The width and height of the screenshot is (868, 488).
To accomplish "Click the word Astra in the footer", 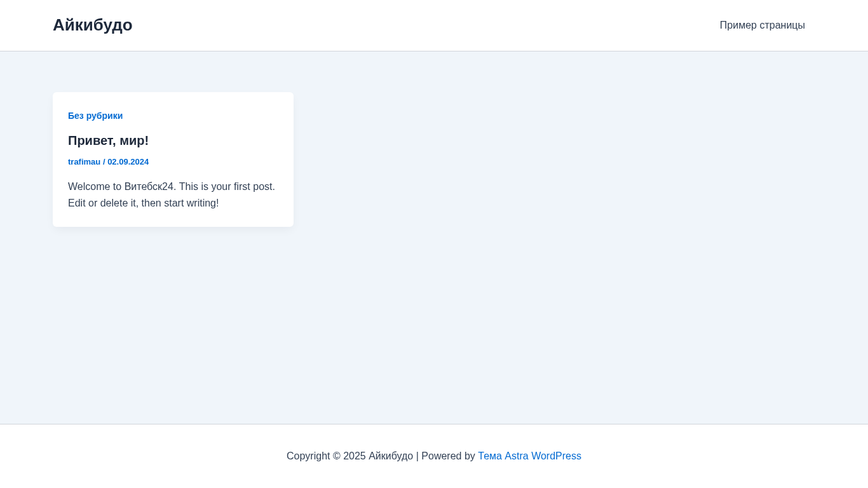I will (x=516, y=456).
